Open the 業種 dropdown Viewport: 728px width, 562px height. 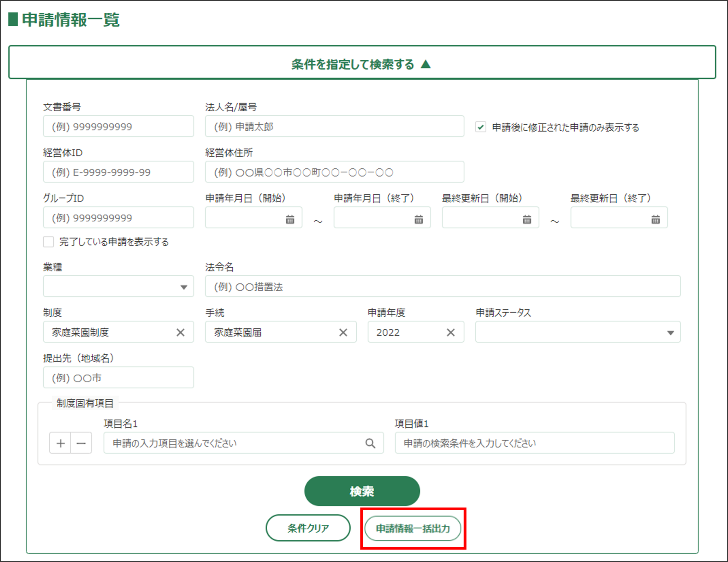coord(118,287)
